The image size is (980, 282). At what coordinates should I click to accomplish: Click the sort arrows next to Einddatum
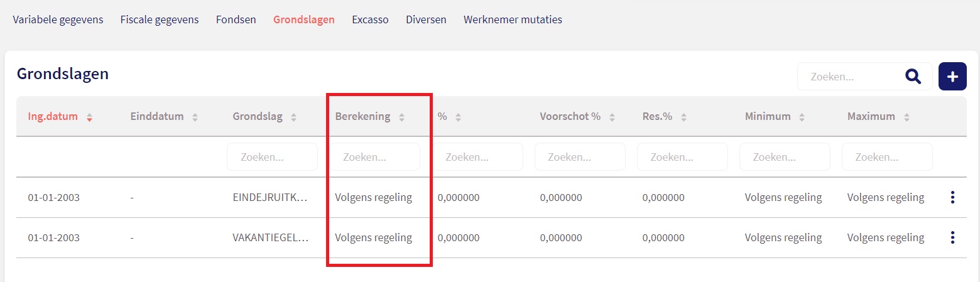click(x=195, y=117)
